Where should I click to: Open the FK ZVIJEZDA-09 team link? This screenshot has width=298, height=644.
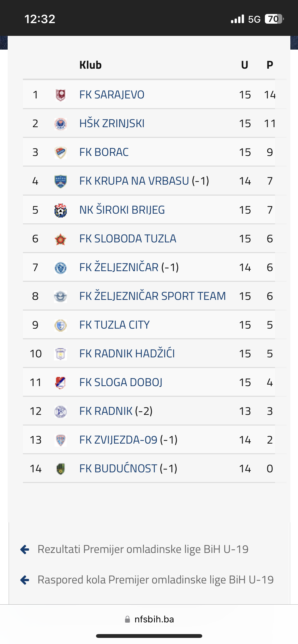[x=118, y=440]
